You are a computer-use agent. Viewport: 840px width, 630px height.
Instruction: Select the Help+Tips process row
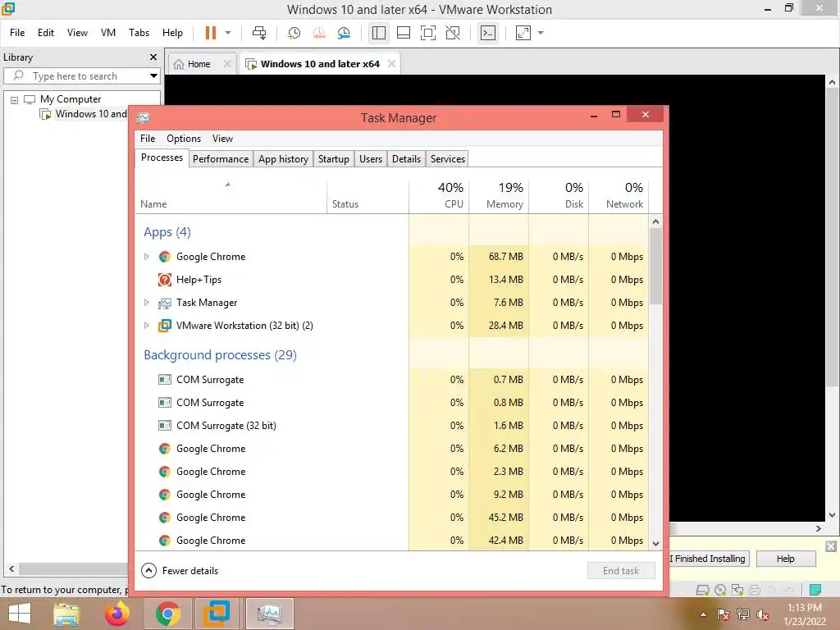pyautogui.click(x=391, y=280)
